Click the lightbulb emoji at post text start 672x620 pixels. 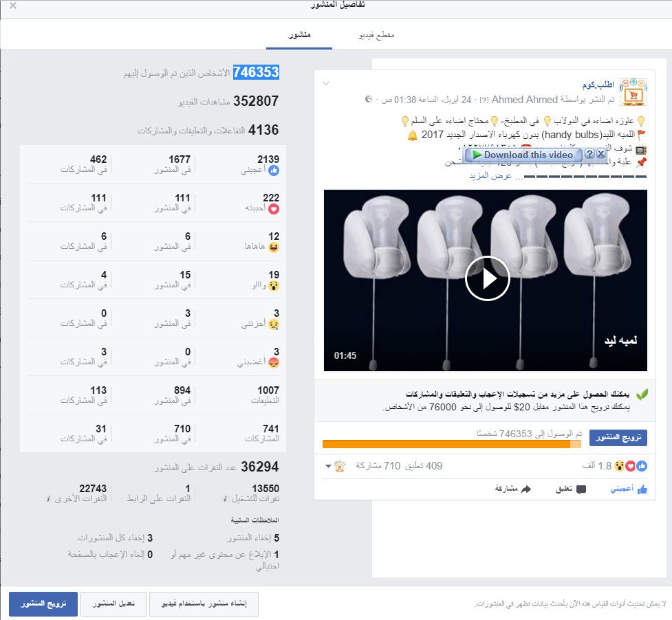coord(641,122)
